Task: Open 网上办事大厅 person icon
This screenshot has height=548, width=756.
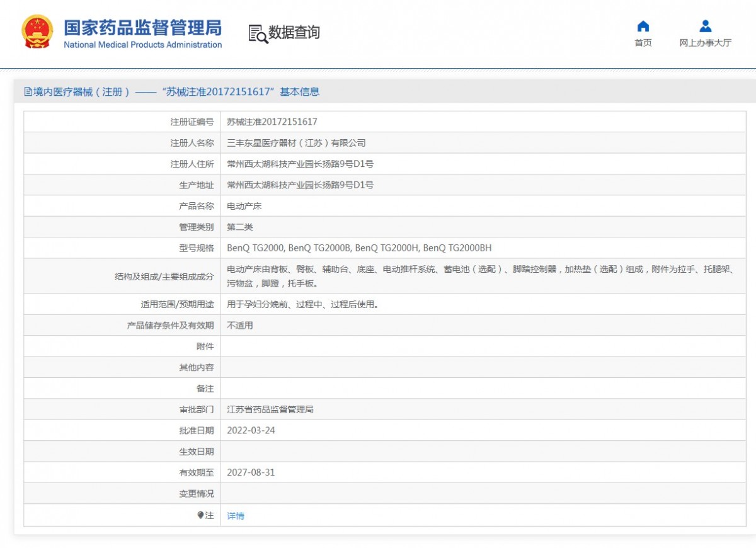Action: [706, 26]
